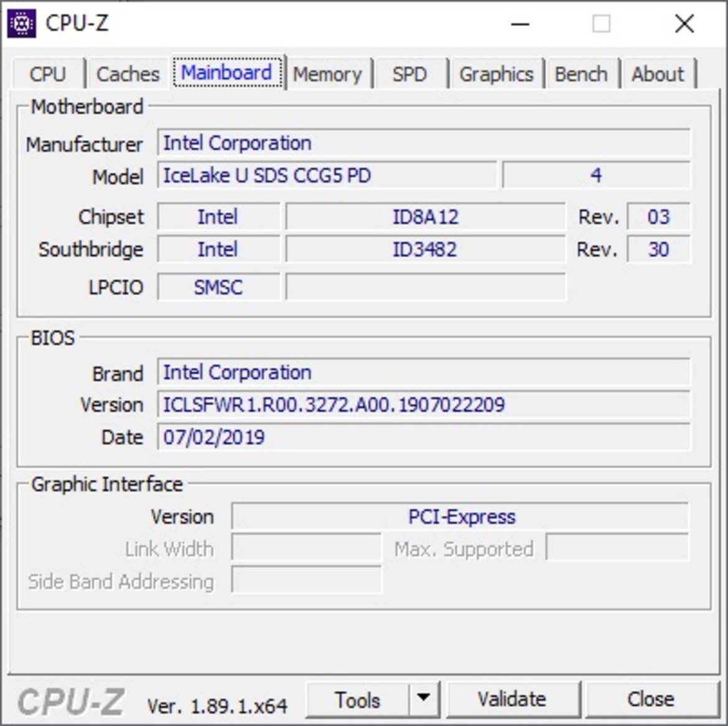Screen dimensions: 728x726
Task: Click BIOS version 'ICLSFWR1.R00.3272.A00.1907022209'
Action: [x=424, y=404]
